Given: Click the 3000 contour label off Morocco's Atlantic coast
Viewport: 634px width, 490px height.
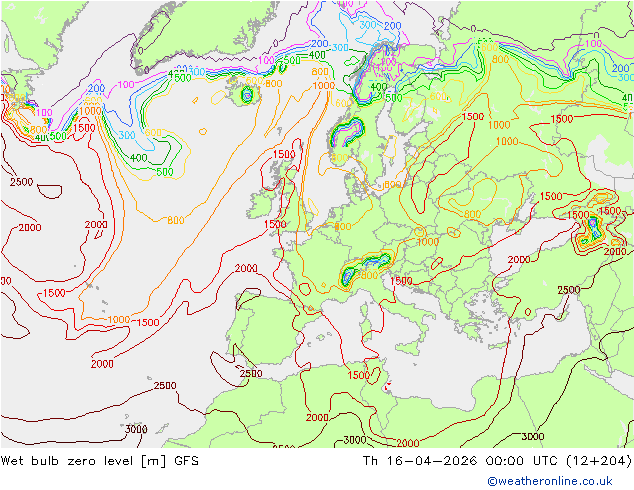Looking at the screenshot, I should pos(136,429).
